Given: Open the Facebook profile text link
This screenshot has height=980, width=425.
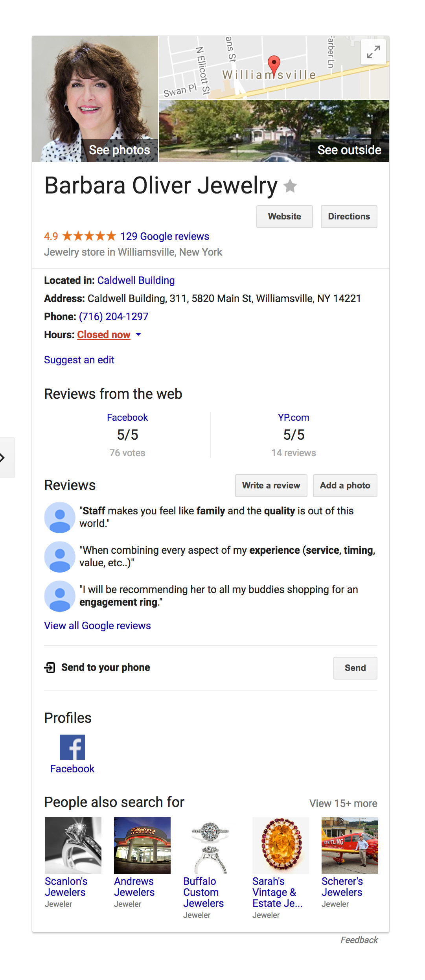Looking at the screenshot, I should pos(72,769).
